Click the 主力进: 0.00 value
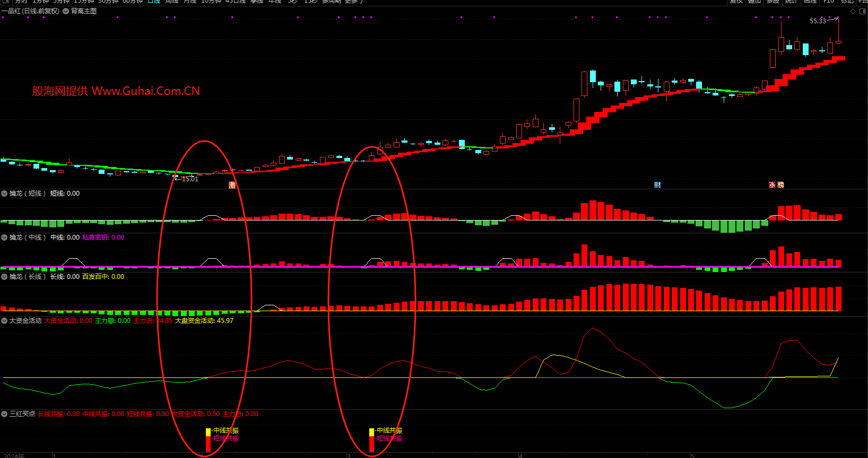The width and height of the screenshot is (868, 458). point(240,414)
